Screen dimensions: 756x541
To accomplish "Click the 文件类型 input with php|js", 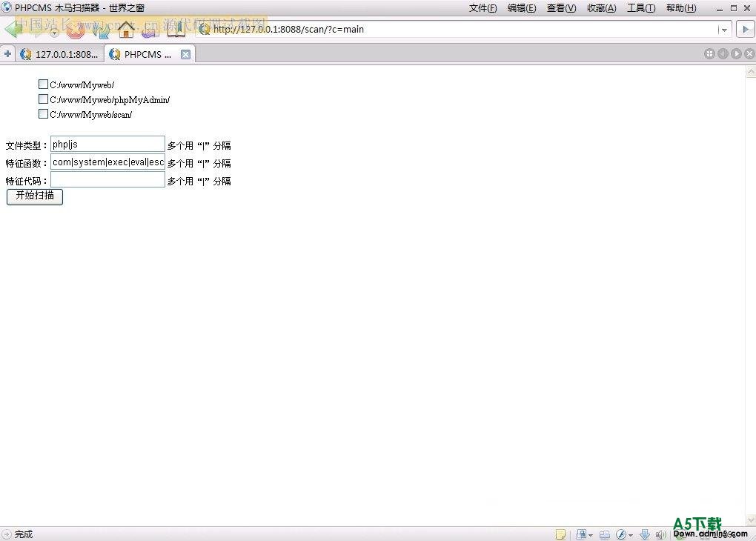I will [x=107, y=145].
